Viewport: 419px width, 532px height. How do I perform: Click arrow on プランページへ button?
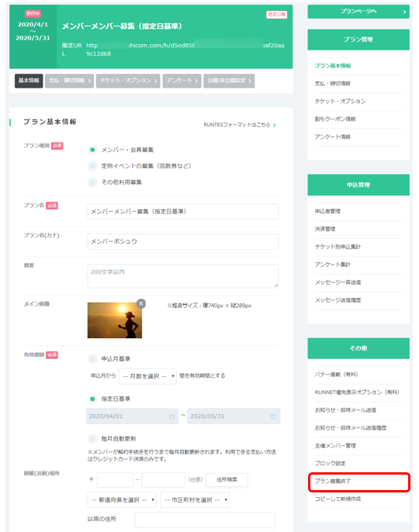[404, 12]
